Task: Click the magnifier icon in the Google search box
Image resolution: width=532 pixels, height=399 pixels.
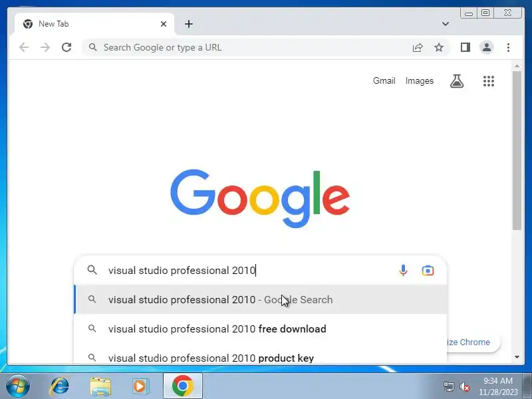Action: (x=92, y=270)
